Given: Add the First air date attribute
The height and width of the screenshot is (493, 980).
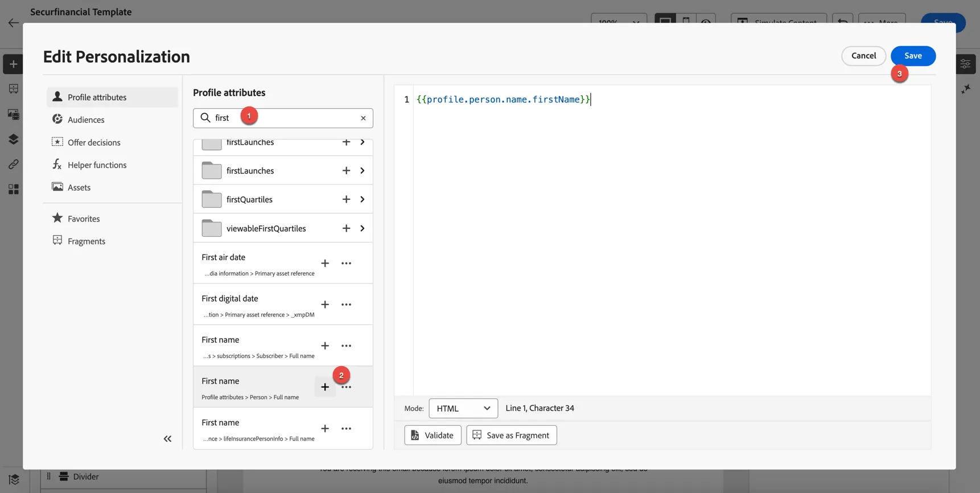Looking at the screenshot, I should [x=325, y=264].
